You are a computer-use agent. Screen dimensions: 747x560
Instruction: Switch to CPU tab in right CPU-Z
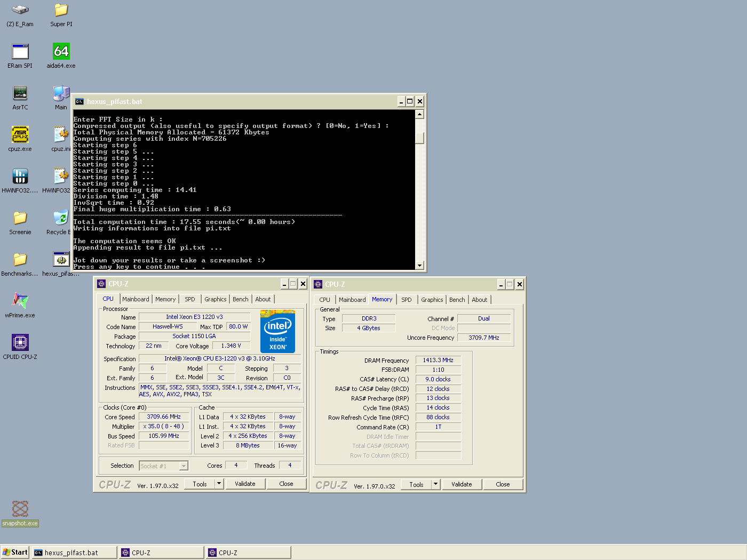pos(325,300)
